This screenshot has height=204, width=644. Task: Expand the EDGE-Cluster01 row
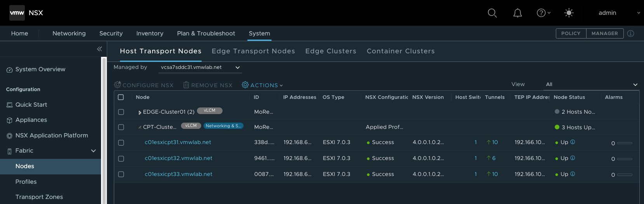coord(140,113)
